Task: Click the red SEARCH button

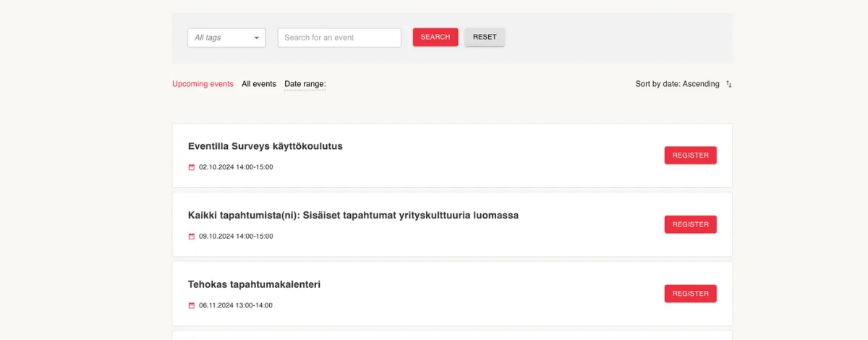Action: (x=435, y=37)
